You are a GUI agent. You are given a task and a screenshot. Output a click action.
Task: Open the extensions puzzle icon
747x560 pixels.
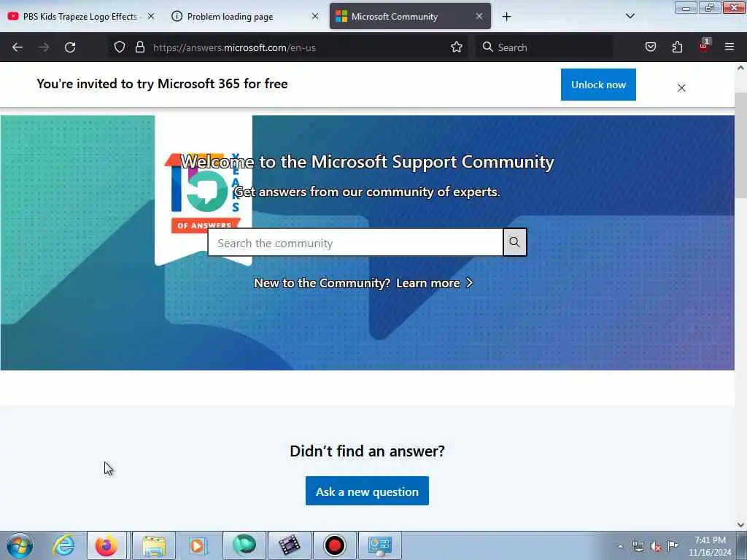pyautogui.click(x=677, y=47)
